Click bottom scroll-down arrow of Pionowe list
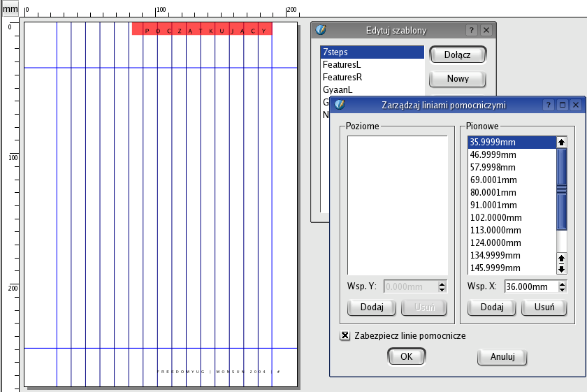The image size is (587, 392). [x=561, y=269]
